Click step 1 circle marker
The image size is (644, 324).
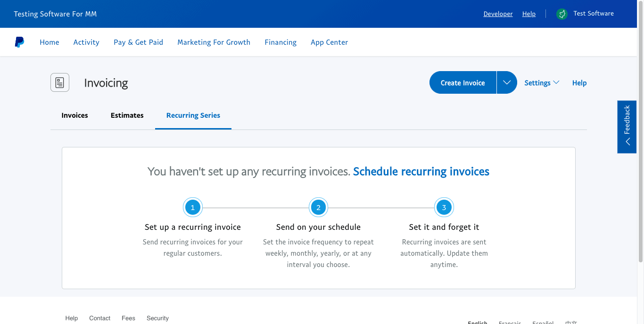pos(192,207)
